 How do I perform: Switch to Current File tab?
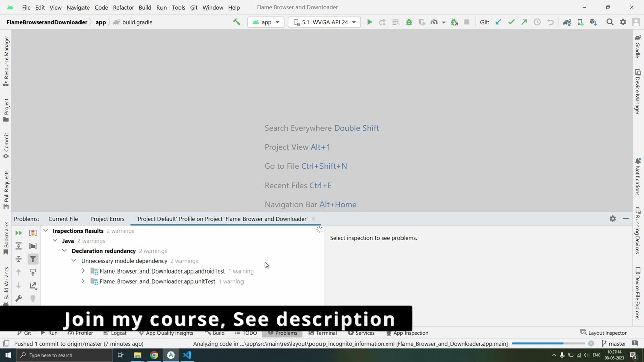63,219
